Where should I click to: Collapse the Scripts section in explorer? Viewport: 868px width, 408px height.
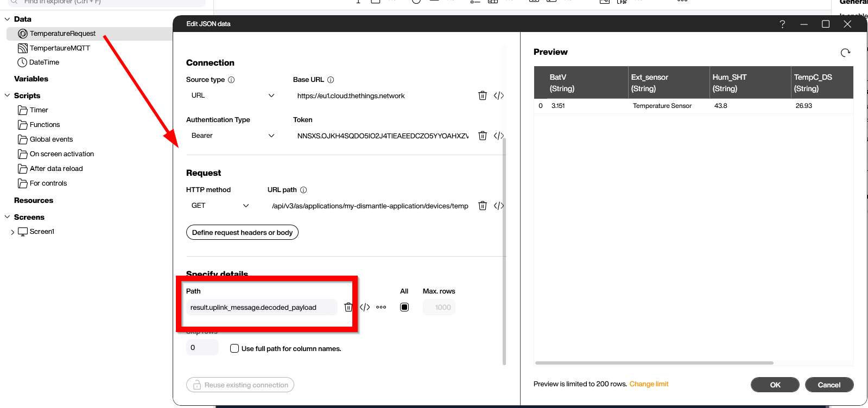pyautogui.click(x=7, y=95)
